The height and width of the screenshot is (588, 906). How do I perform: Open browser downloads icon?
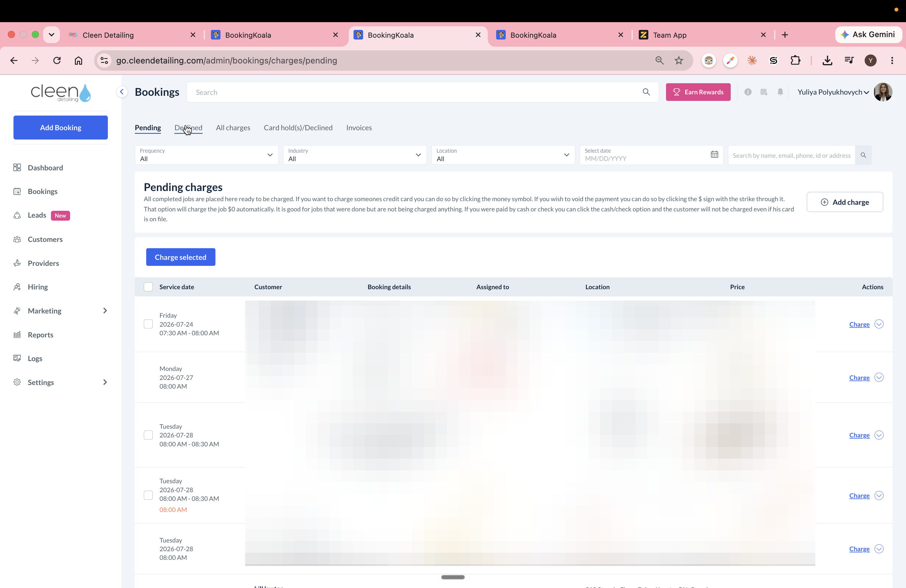click(827, 60)
